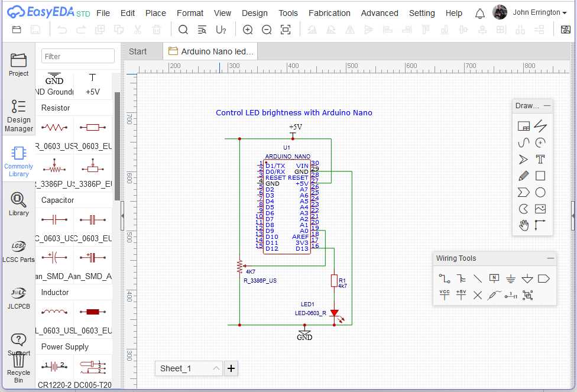The image size is (577, 392).
Task: Open the Format menu
Action: 190,13
